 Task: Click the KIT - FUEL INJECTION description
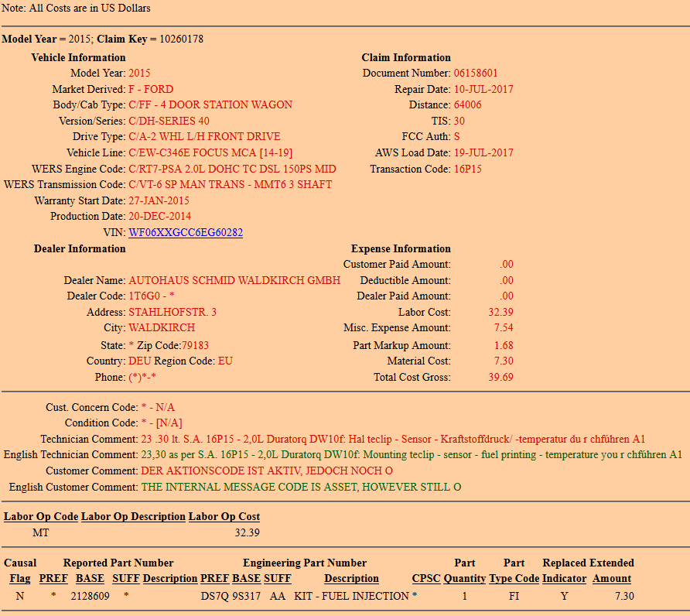tap(352, 596)
